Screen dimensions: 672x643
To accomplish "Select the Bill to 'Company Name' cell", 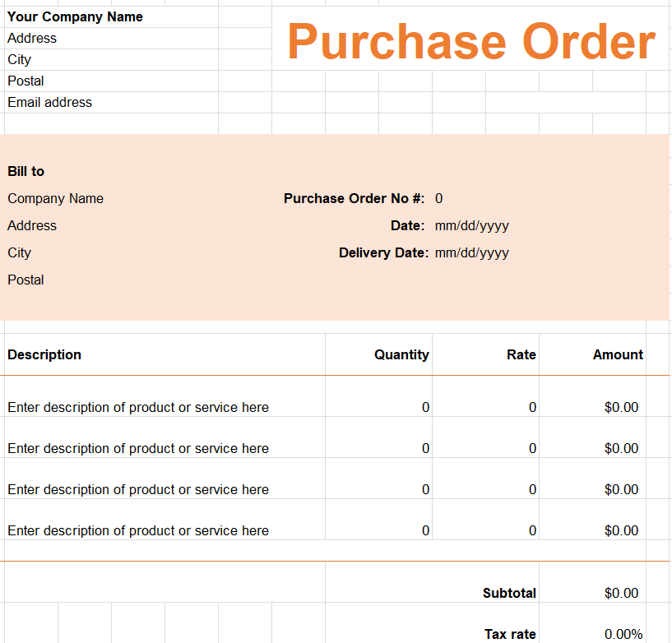I will 55,198.
